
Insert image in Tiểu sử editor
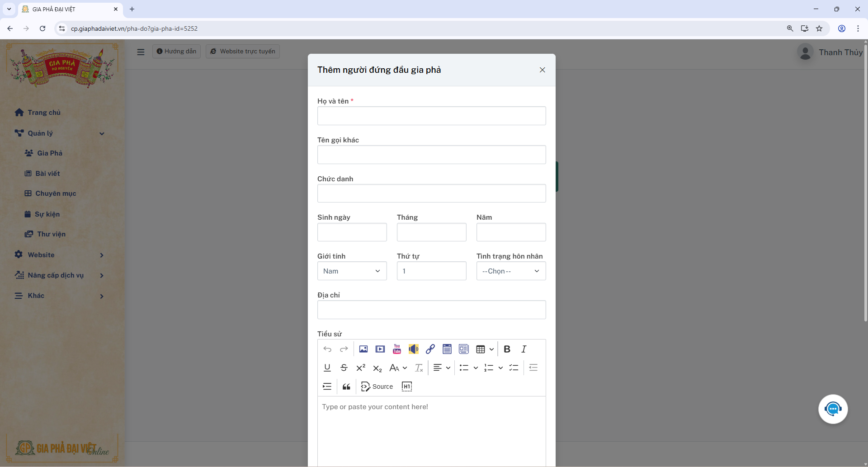pos(363,349)
